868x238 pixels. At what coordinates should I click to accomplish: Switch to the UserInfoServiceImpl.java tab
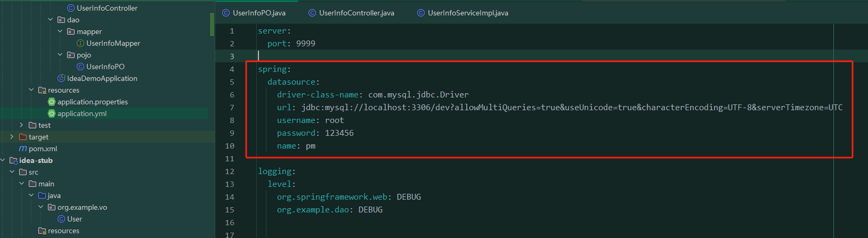point(463,13)
